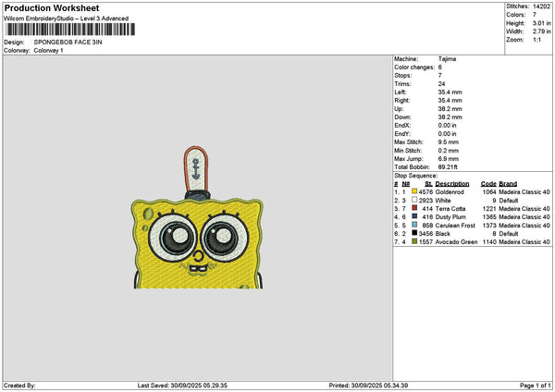This screenshot has height=392, width=555.
Task: Select thread code 1365
Action: 489,217
